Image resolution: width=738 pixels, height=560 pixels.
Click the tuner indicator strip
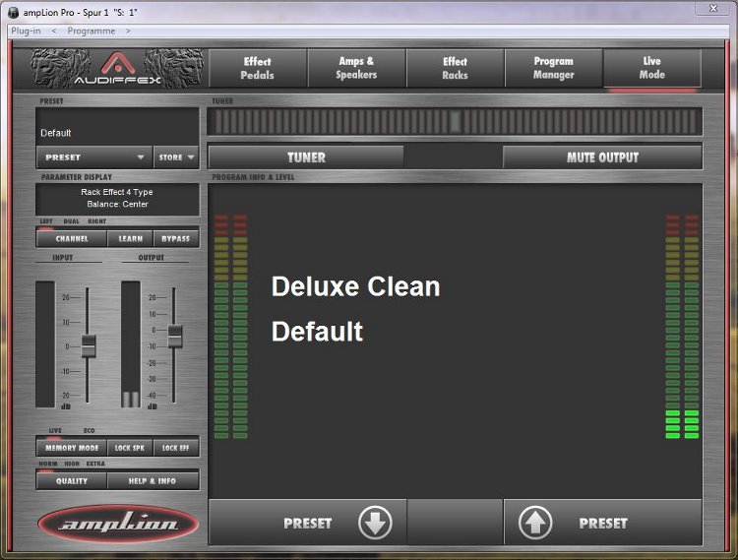[x=455, y=121]
